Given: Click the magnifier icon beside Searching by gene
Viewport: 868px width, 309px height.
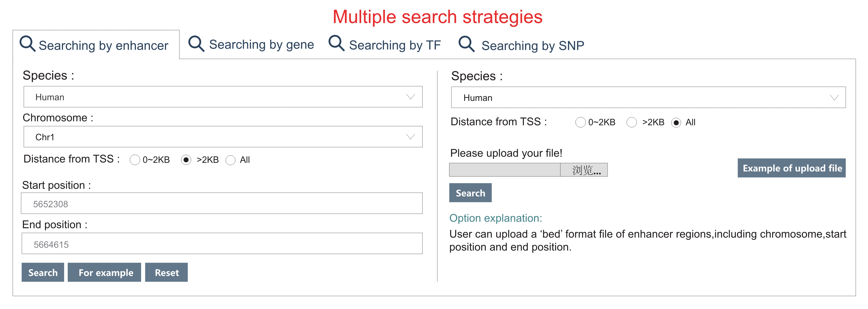Looking at the screenshot, I should pos(196,44).
